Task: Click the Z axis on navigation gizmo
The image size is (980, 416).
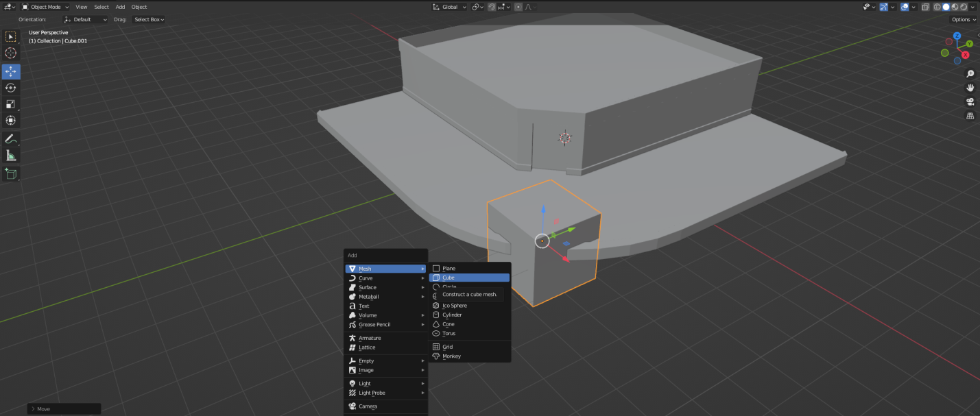Action: [957, 36]
